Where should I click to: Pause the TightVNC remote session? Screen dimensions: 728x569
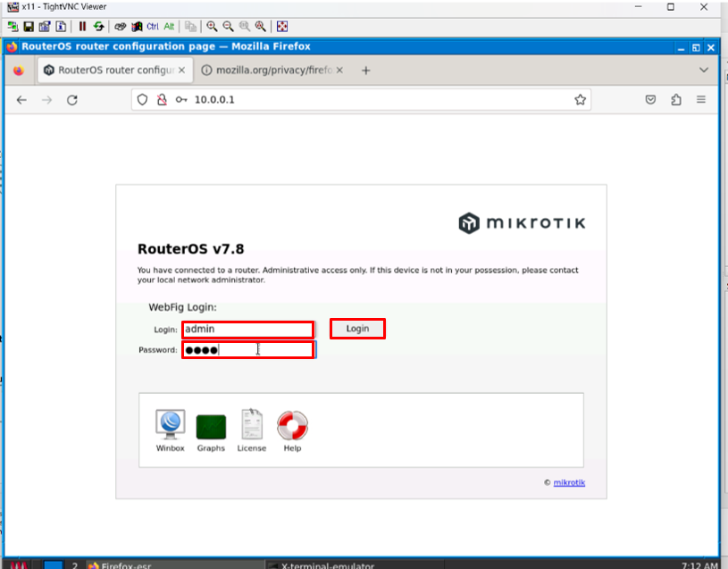[82, 27]
